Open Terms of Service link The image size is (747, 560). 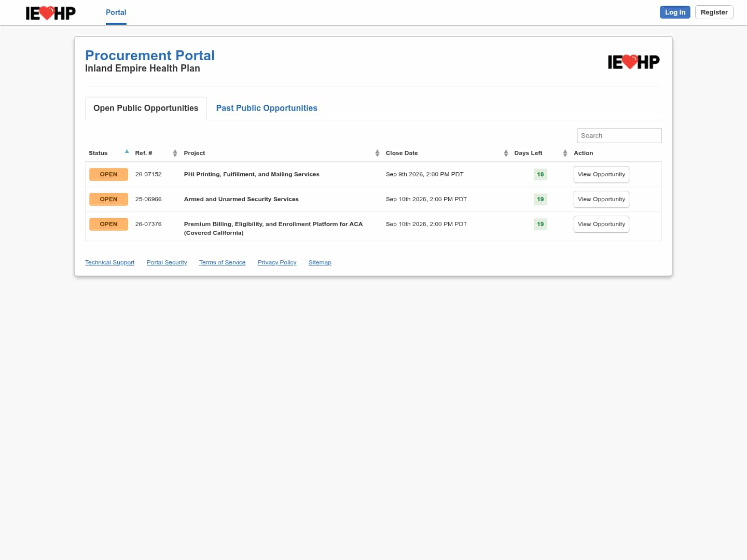(x=222, y=262)
